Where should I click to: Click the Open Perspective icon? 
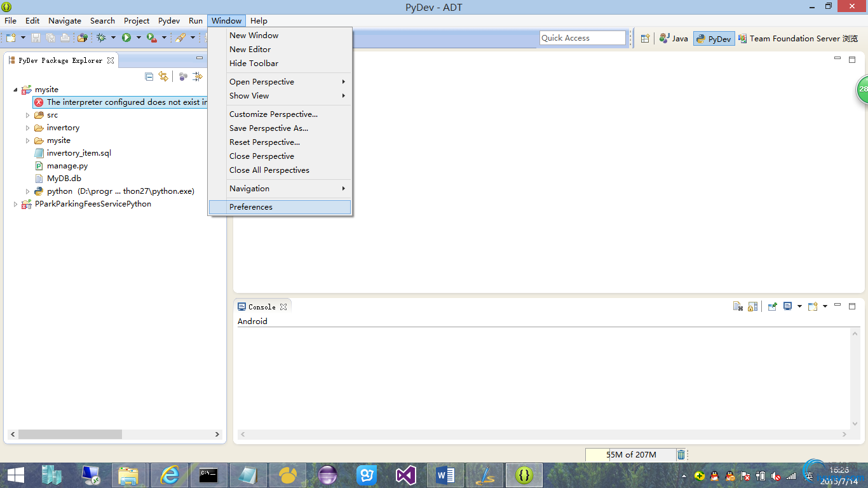[x=645, y=38]
